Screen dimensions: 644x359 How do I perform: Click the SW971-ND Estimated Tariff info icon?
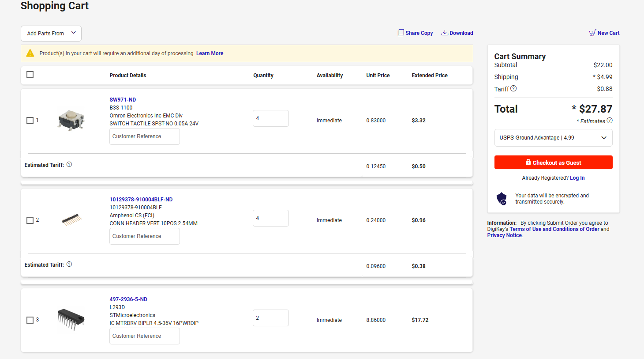[69, 165]
